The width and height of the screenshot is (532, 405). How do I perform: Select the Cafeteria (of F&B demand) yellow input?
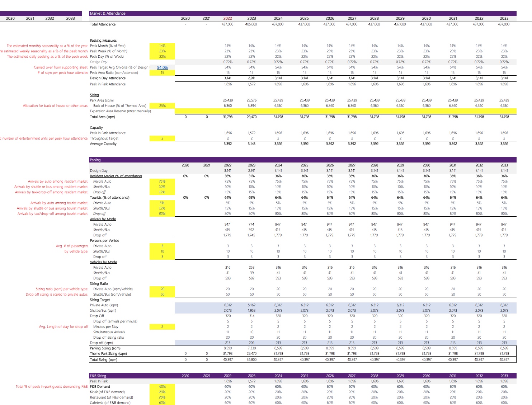pyautogui.click(x=162, y=403)
